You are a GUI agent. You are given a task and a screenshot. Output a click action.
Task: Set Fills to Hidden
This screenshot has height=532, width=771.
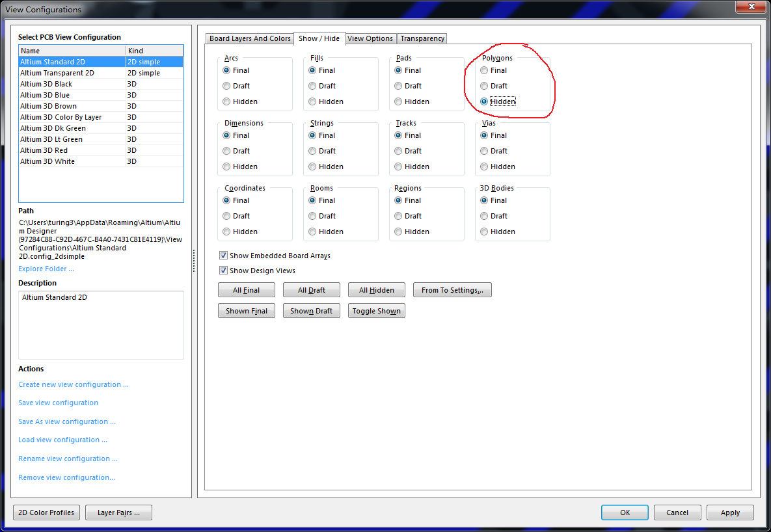[x=312, y=101]
